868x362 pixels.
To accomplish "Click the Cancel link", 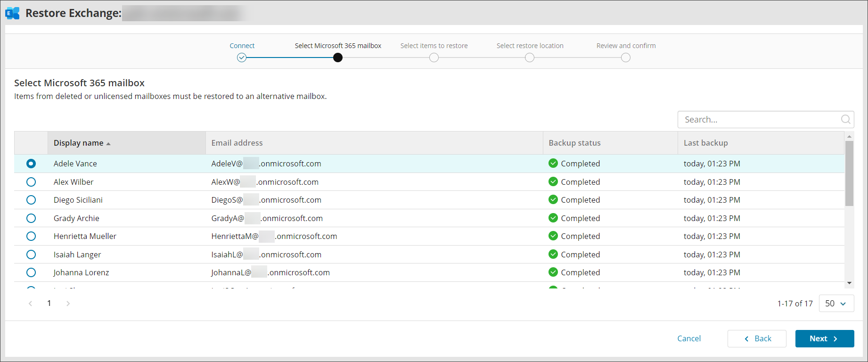I will pos(688,338).
